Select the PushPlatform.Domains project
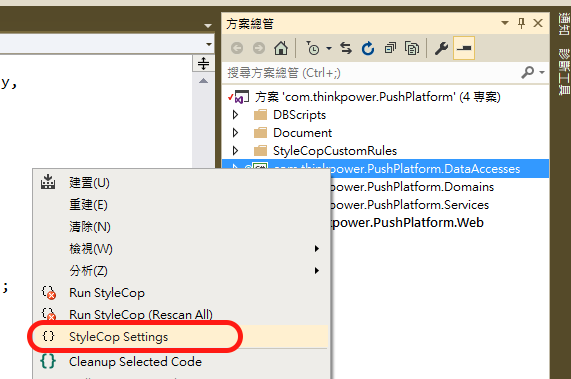This screenshot has width=571, height=379. (411, 187)
